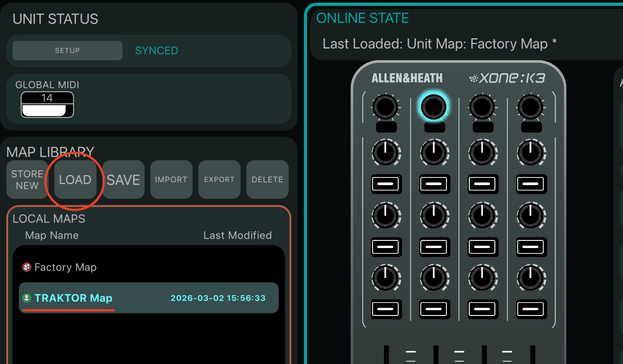Toggle the second column upper rectangular button
This screenshot has width=623, height=364.
click(434, 184)
